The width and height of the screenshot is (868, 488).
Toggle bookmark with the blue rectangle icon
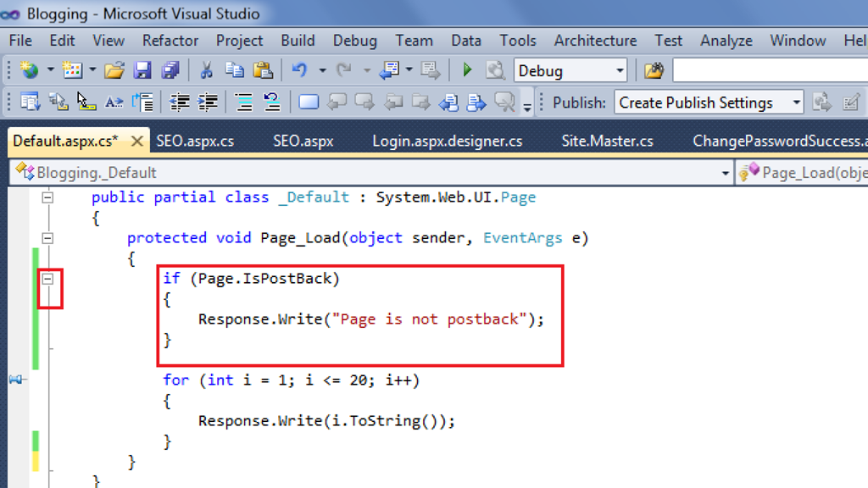309,103
